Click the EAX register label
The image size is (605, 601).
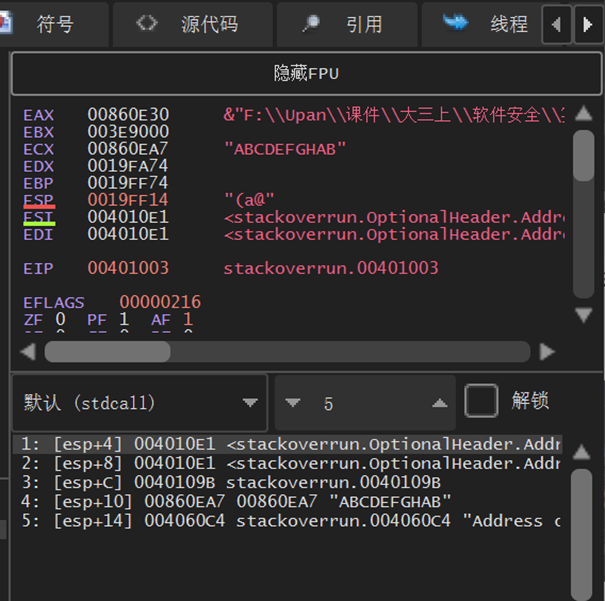click(39, 115)
